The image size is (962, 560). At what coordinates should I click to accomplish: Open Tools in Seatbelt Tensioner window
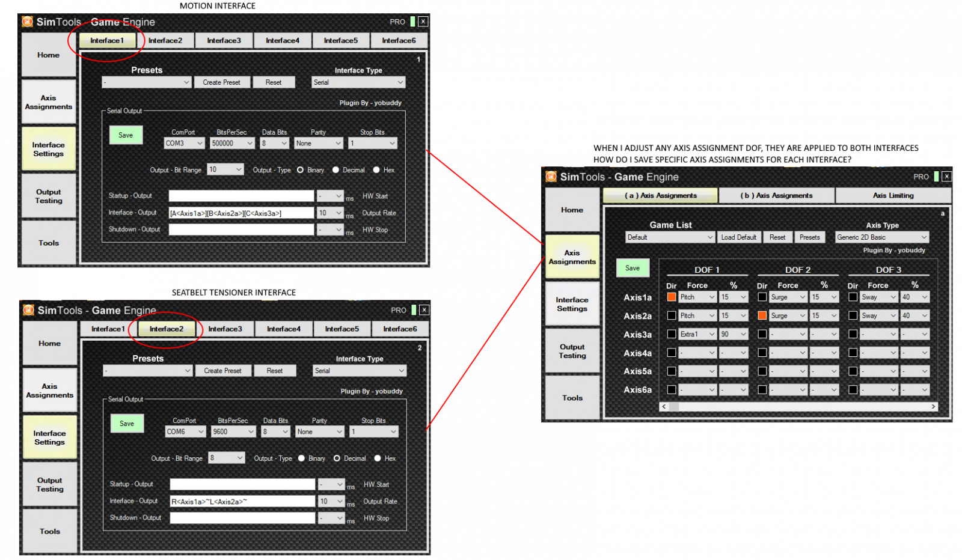pos(50,531)
